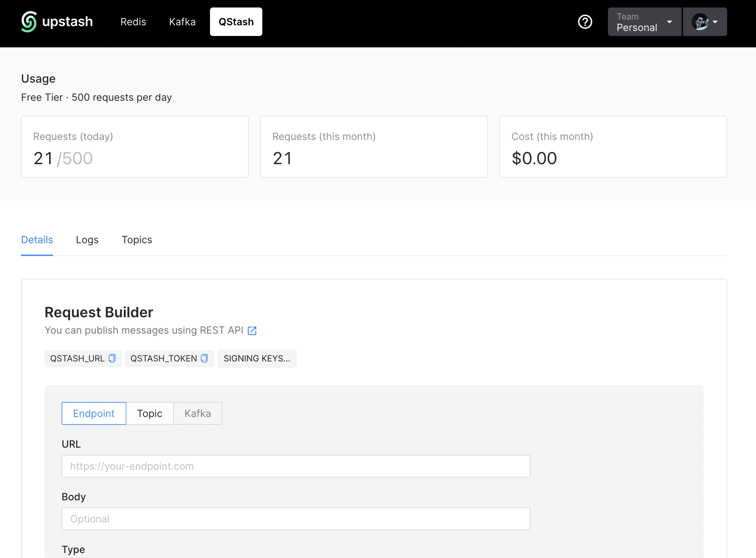Open the user account dropdown arrow
Screen dimensions: 756x558
(715, 22)
